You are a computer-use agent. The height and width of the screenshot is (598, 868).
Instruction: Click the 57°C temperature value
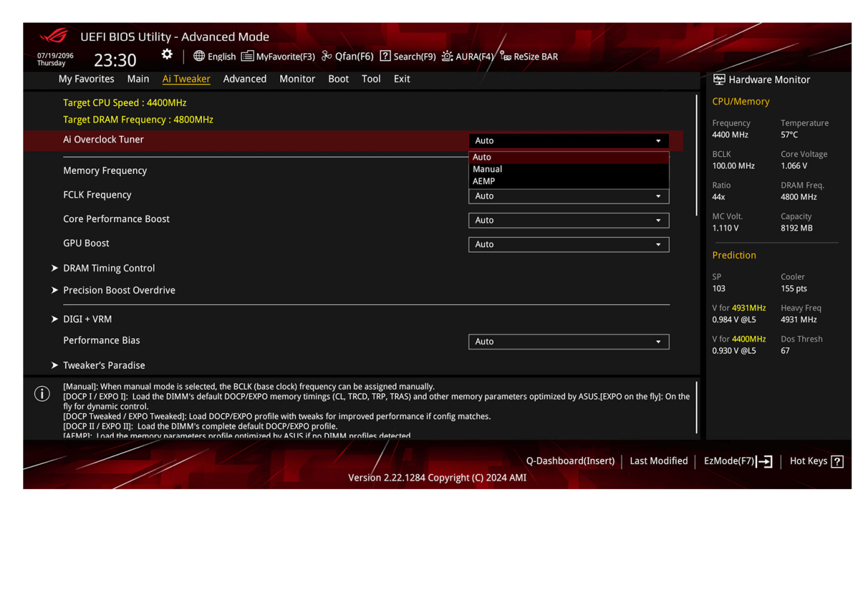(790, 135)
